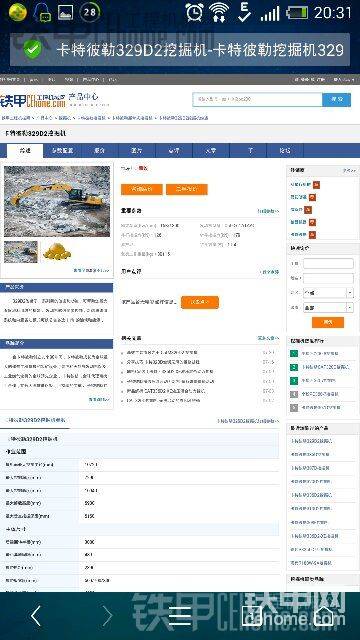Tap the picture notification icon in status bar

coord(66,12)
